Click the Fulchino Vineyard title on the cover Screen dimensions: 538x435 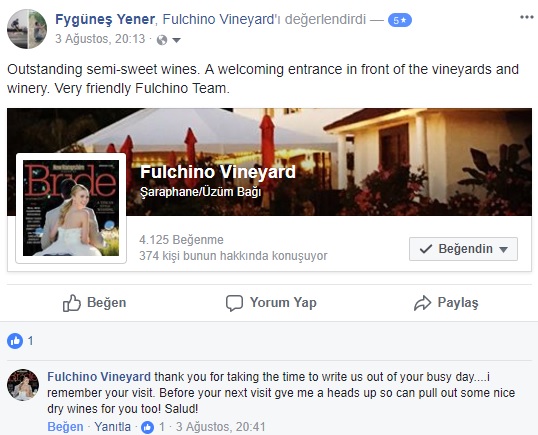218,172
